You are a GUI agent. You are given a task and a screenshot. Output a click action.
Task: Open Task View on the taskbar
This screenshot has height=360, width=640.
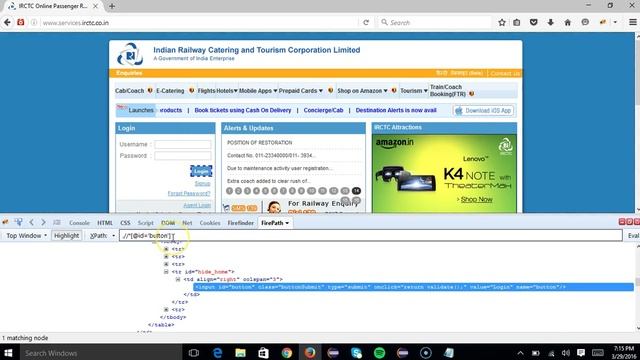(194, 353)
